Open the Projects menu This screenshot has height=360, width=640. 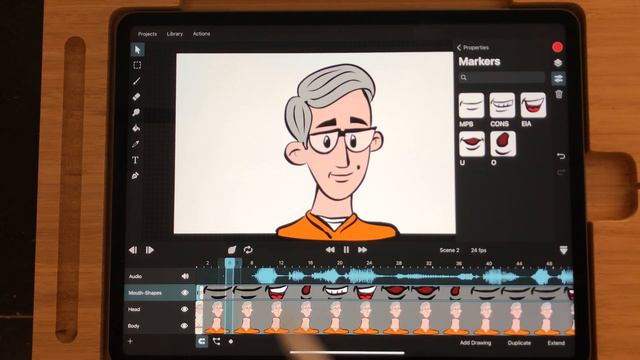pos(147,34)
